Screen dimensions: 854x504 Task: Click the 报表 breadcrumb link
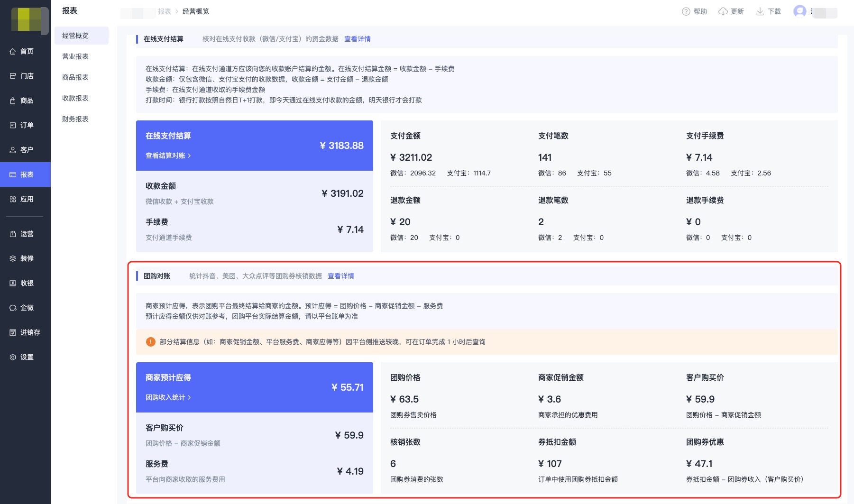pos(165,11)
